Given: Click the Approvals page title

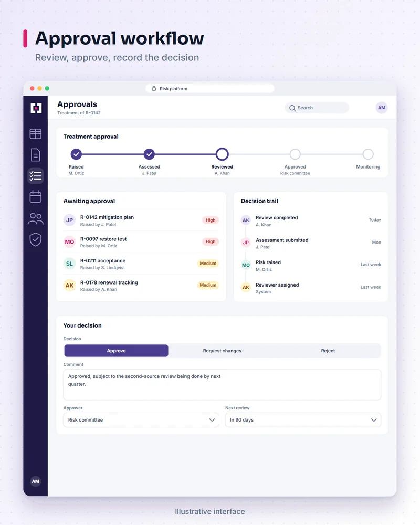Looking at the screenshot, I should coord(77,104).
